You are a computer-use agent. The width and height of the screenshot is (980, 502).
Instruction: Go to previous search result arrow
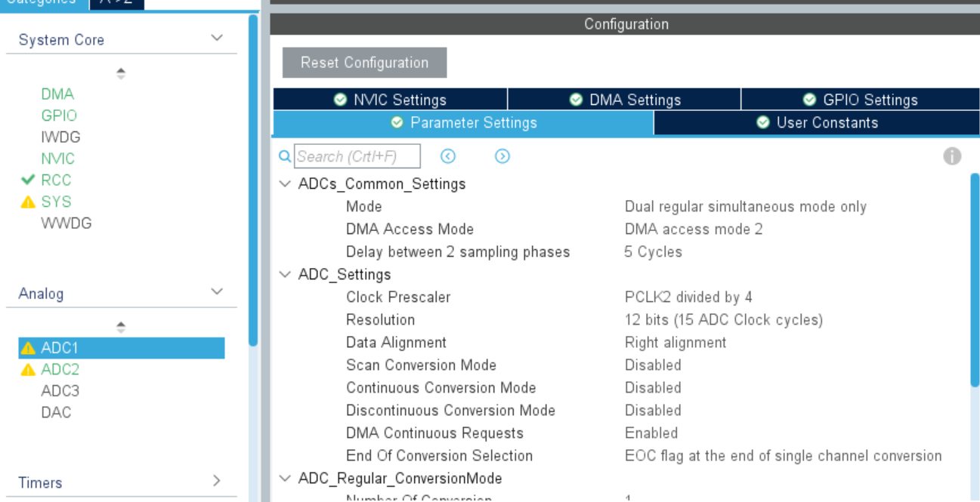tap(448, 156)
